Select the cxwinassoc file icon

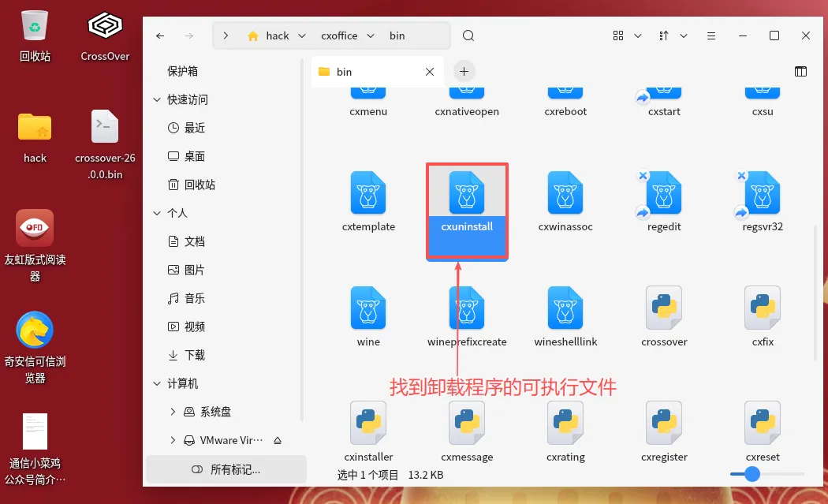(x=565, y=192)
